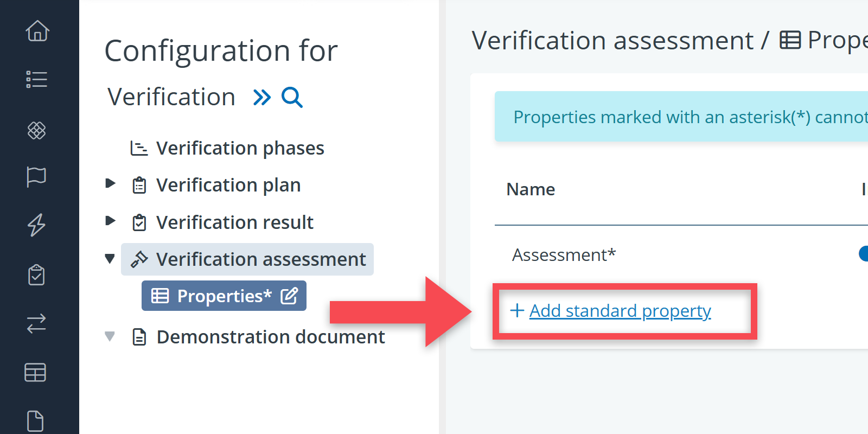Click the double chevron next to Verification
Image resolution: width=868 pixels, height=434 pixels.
[x=262, y=98]
